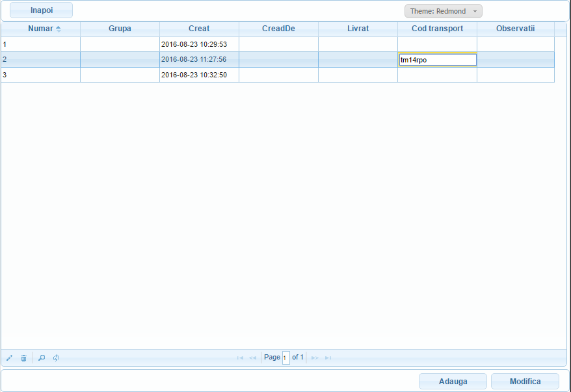
Task: Click the Inapoi button
Action: pos(41,10)
